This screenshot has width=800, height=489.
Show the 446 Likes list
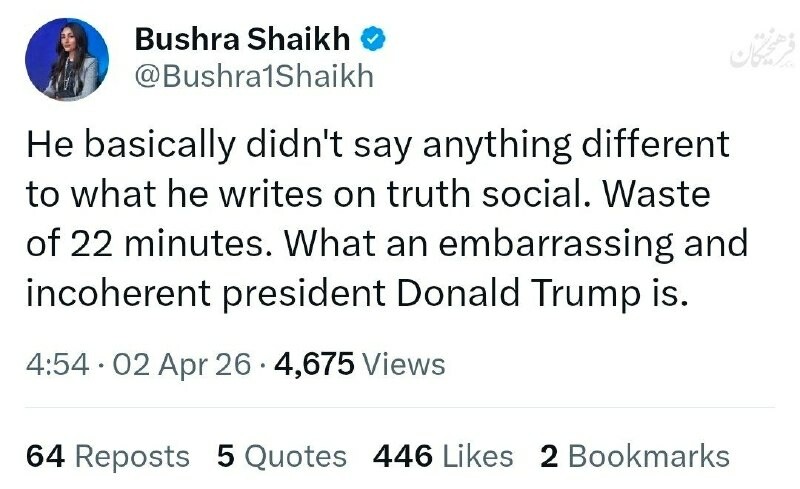point(442,456)
